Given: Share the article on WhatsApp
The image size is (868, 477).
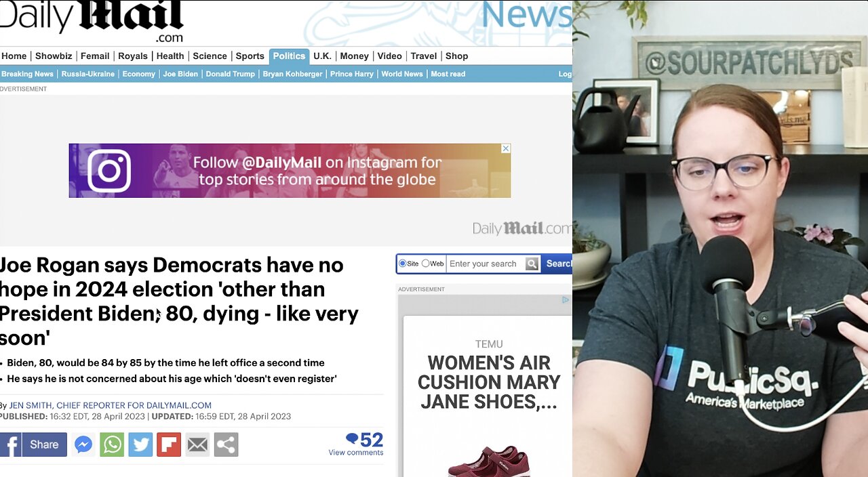Looking at the screenshot, I should pos(112,444).
